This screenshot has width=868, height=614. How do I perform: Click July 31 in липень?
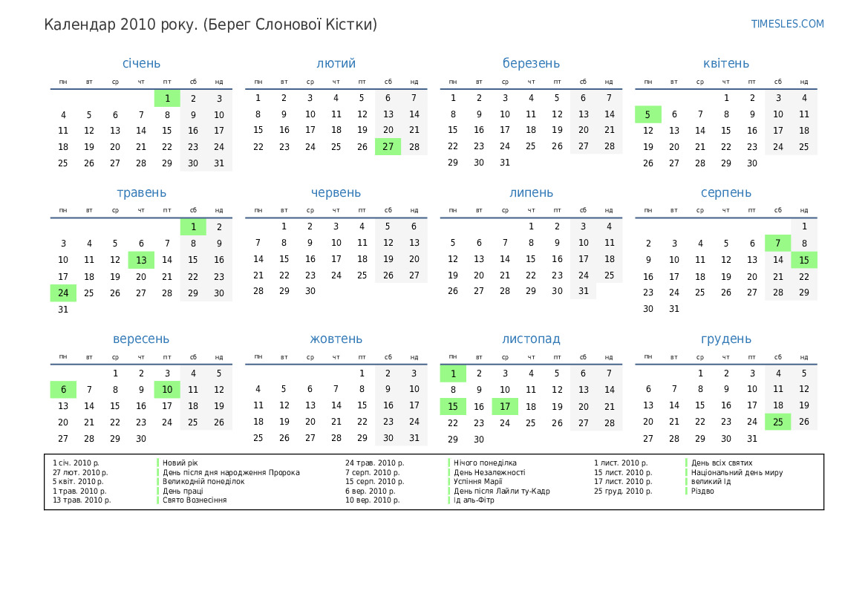pyautogui.click(x=584, y=291)
